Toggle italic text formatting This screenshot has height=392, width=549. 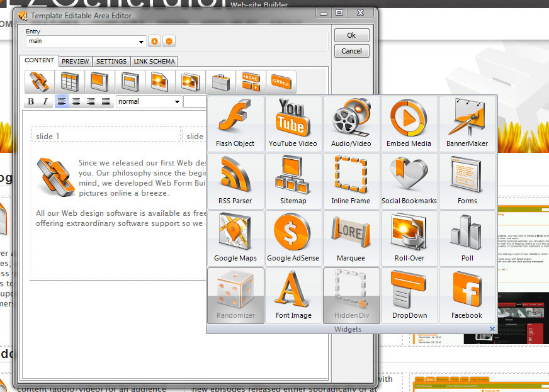click(45, 101)
